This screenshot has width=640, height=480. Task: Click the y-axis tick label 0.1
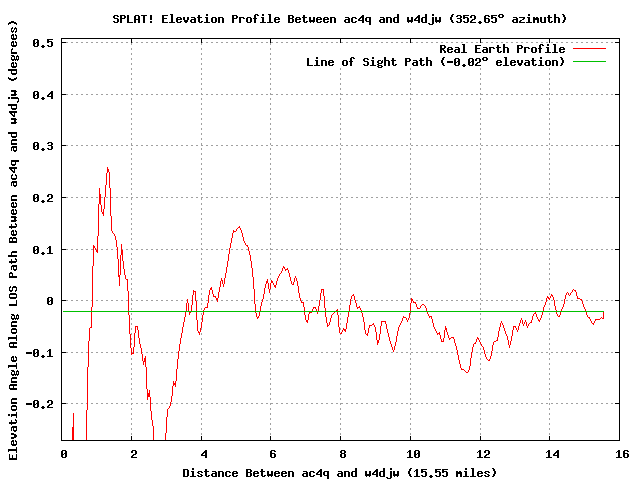(x=43, y=249)
